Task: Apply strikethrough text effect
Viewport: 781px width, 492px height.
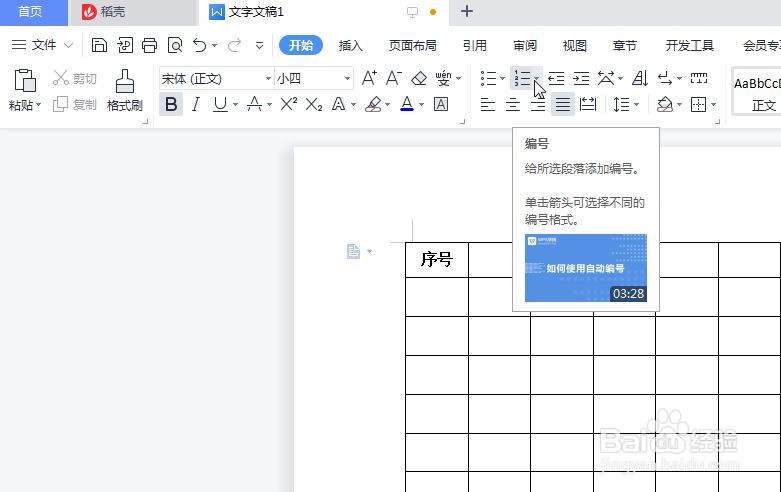Action: click(x=255, y=105)
